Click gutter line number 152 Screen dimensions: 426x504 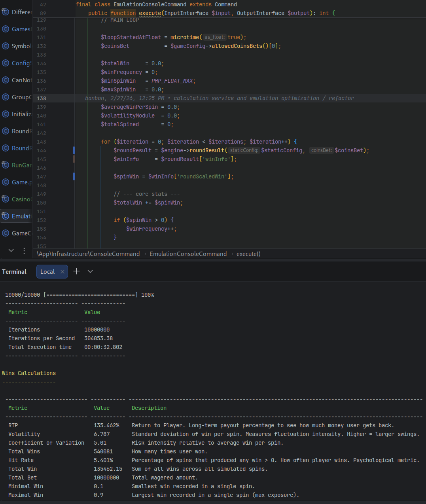[42, 220]
